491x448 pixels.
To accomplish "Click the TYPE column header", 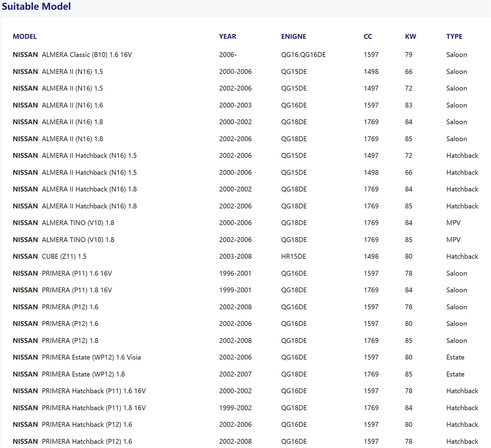I will click(454, 37).
